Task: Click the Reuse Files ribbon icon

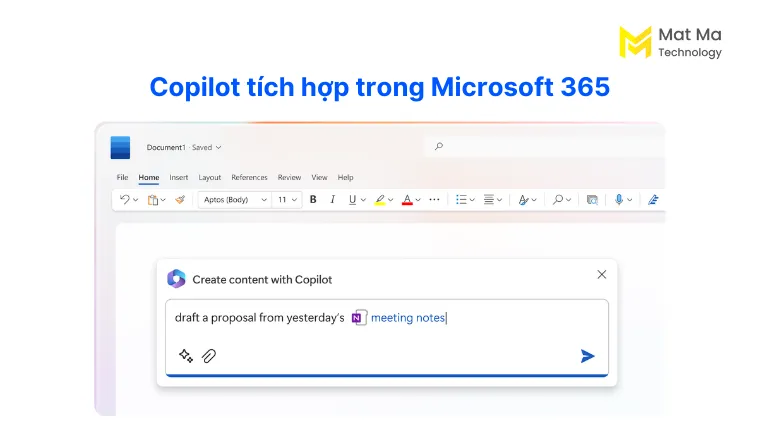Action: 592,200
